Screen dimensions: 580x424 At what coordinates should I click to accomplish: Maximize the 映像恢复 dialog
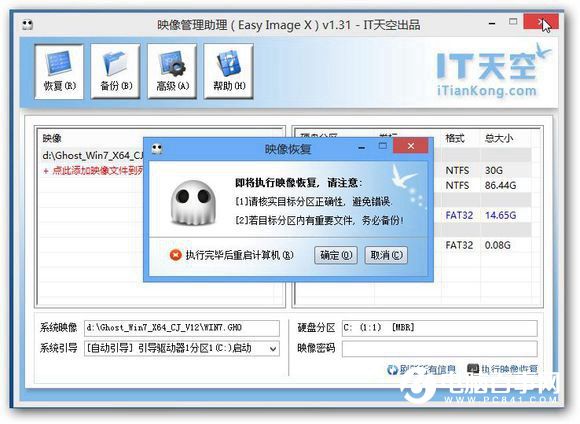[382, 146]
